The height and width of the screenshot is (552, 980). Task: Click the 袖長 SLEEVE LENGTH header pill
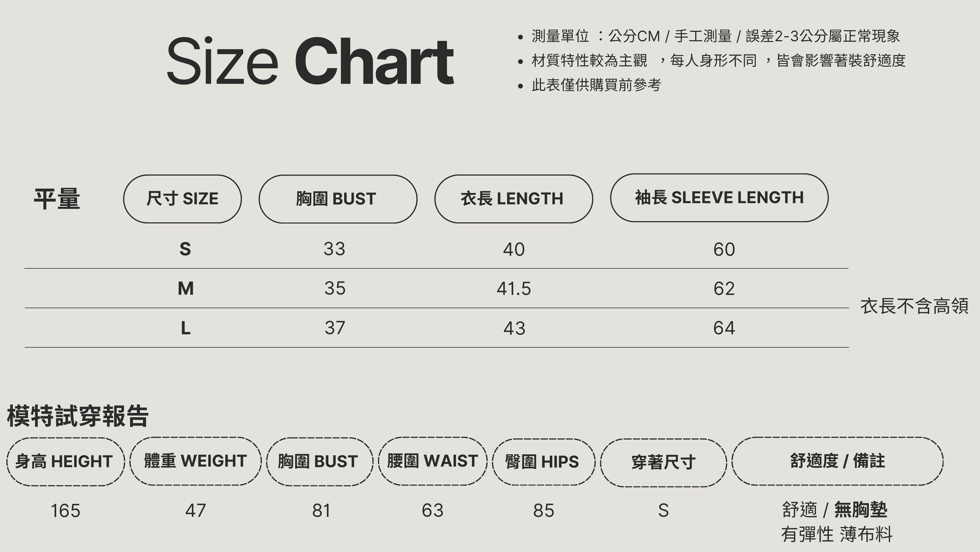tap(719, 198)
